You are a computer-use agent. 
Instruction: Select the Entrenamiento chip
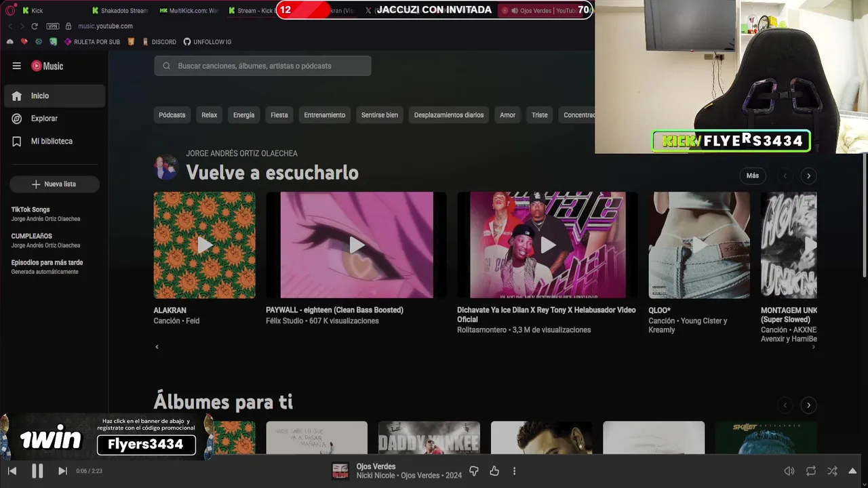[325, 115]
